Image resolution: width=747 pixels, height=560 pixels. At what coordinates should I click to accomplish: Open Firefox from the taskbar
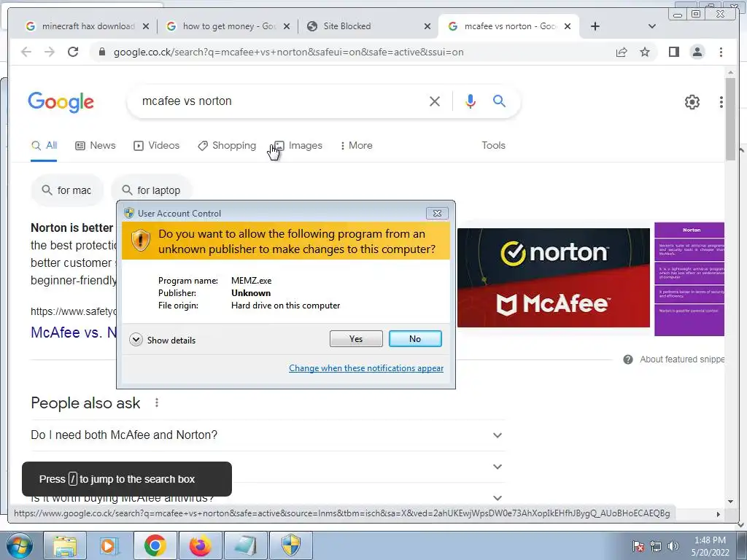click(200, 545)
